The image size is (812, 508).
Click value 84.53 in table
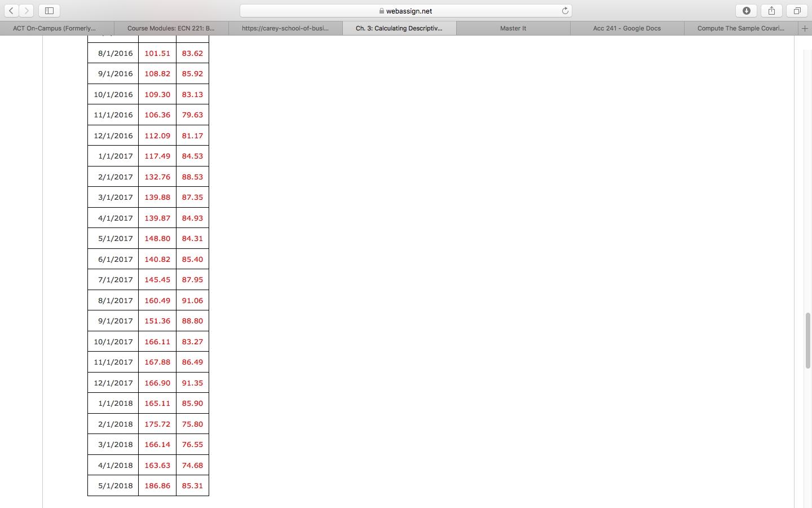click(192, 156)
